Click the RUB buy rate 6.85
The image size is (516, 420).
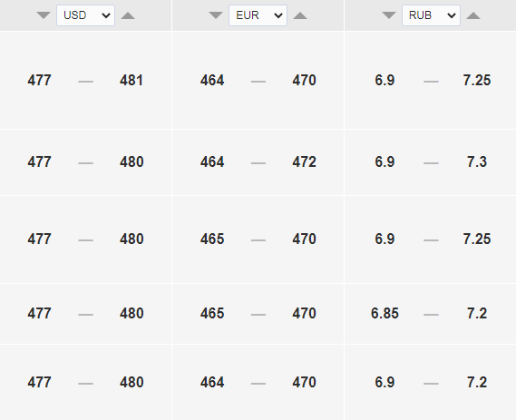(385, 313)
